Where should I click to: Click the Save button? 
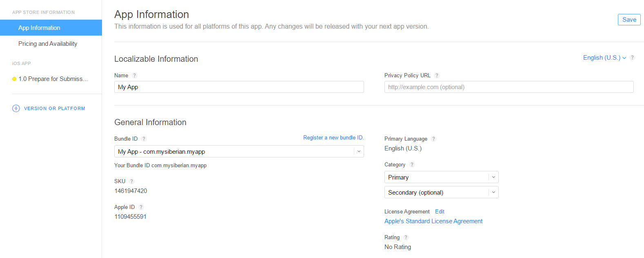[629, 20]
